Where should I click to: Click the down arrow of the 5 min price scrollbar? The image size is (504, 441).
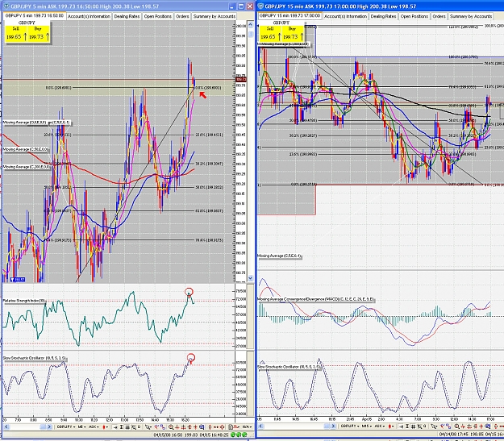251,277
